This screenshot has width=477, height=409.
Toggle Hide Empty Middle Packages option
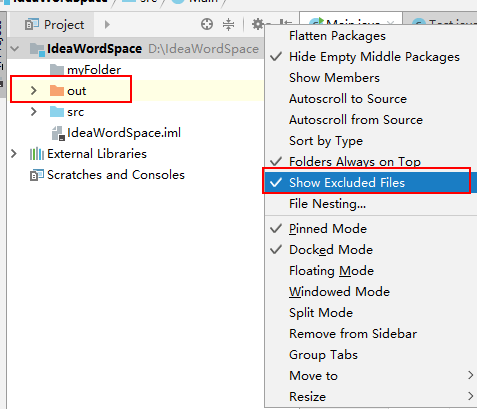371,57
